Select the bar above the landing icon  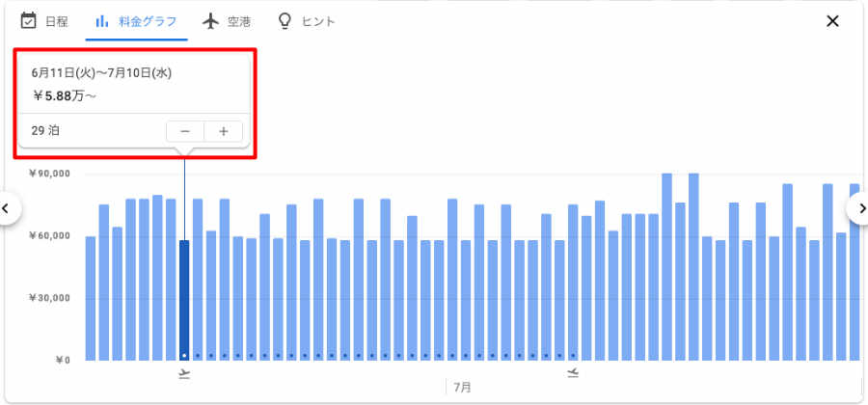click(573, 283)
